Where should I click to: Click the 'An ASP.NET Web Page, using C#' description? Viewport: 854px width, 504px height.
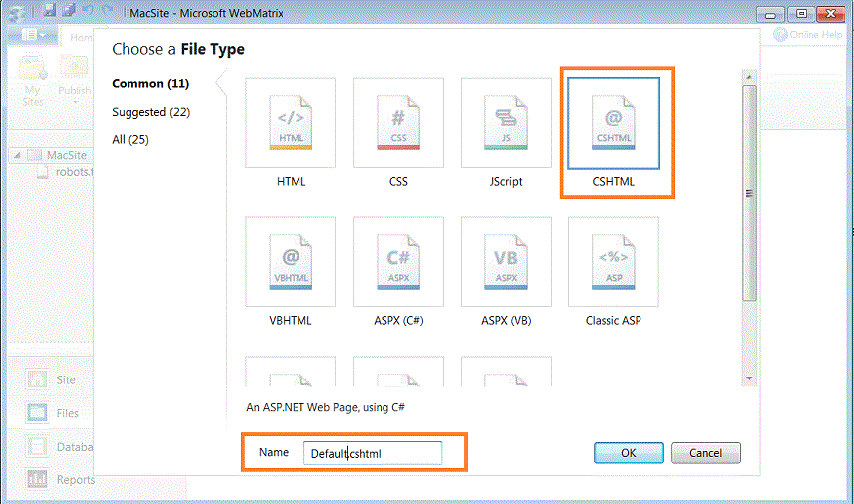click(326, 407)
